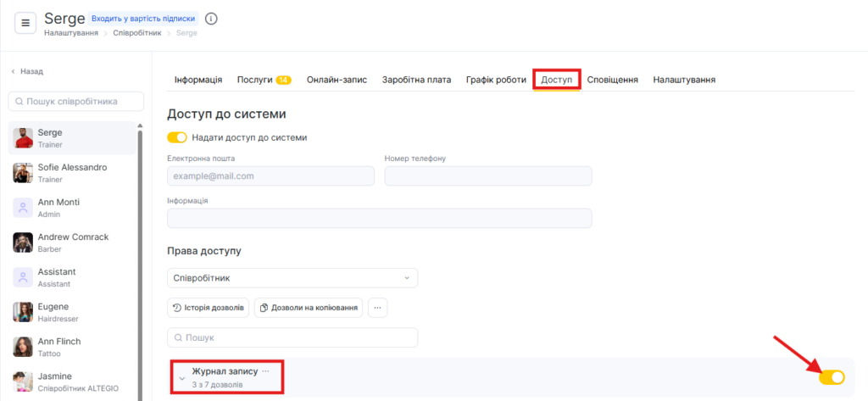Open the Послуги tab
The width and height of the screenshot is (868, 401).
pyautogui.click(x=264, y=80)
